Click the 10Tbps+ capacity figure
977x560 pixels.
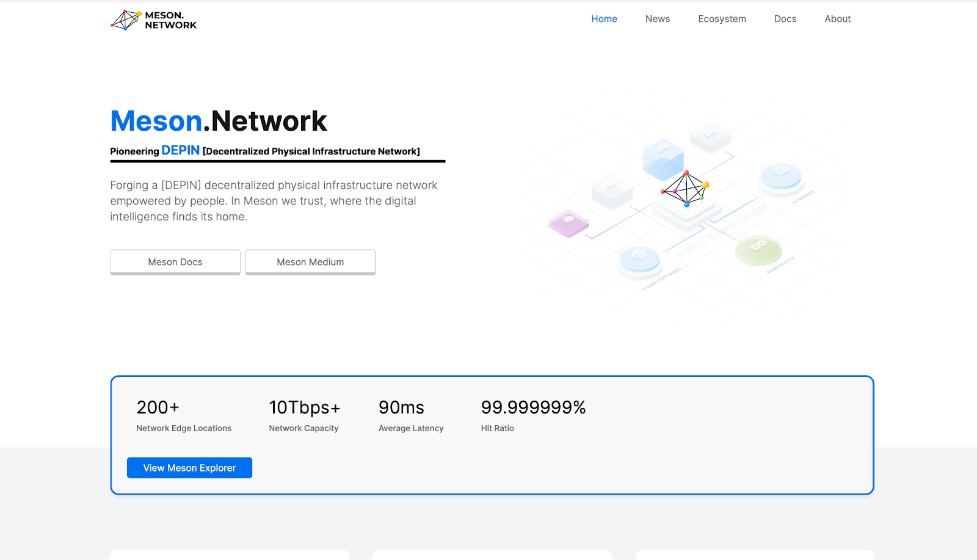pyautogui.click(x=305, y=407)
